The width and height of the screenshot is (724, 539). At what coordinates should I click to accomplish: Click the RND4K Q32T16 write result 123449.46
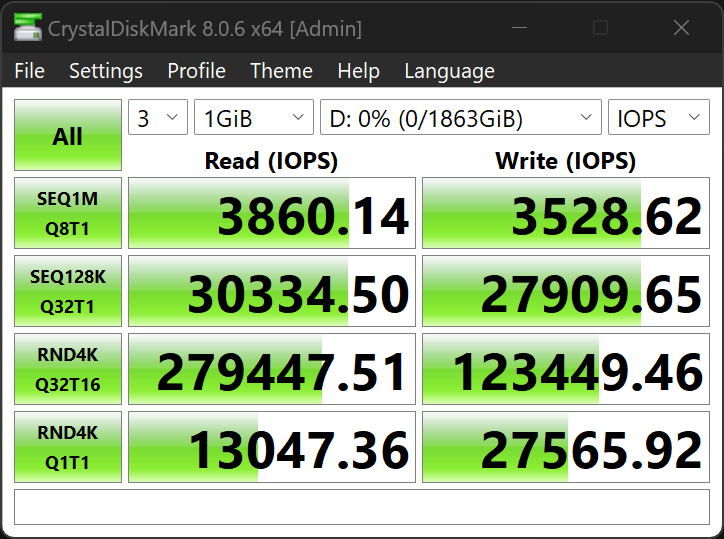tap(566, 369)
